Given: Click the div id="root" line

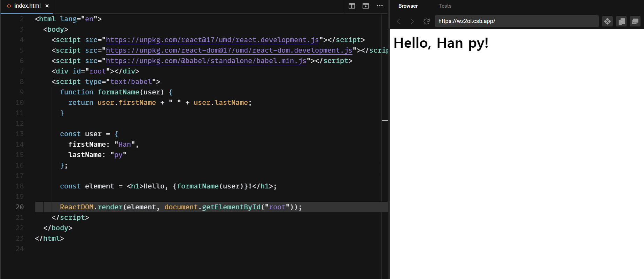Looking at the screenshot, I should 95,71.
